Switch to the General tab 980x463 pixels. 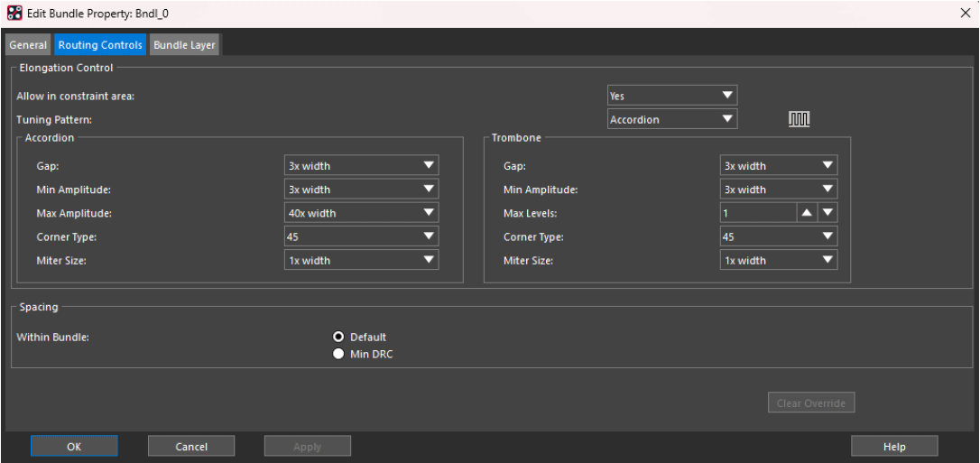[28, 45]
